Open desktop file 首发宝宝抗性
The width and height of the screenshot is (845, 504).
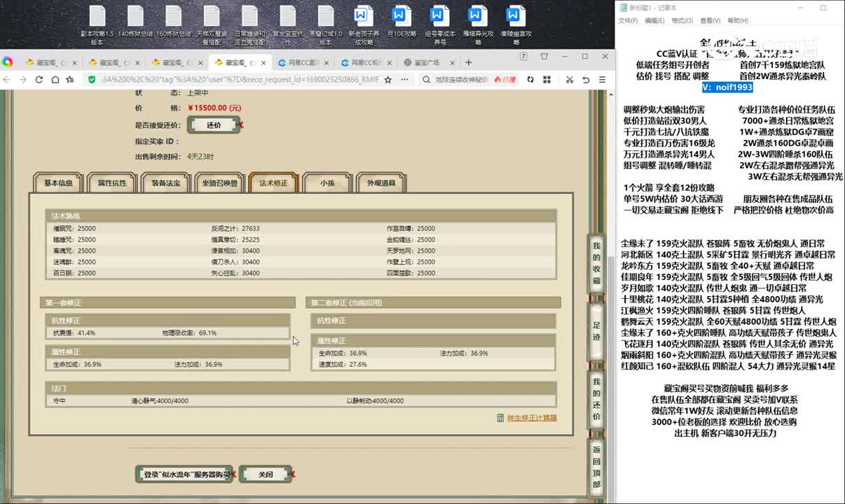tap(287, 25)
